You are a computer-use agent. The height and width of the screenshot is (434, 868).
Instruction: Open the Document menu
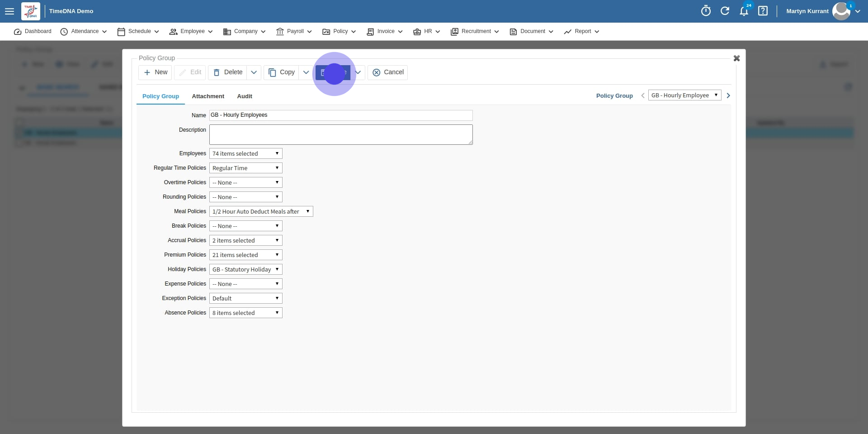pyautogui.click(x=531, y=31)
